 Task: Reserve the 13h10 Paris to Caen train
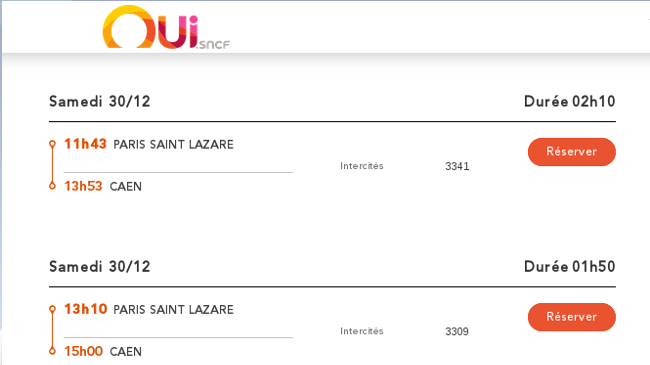572,317
